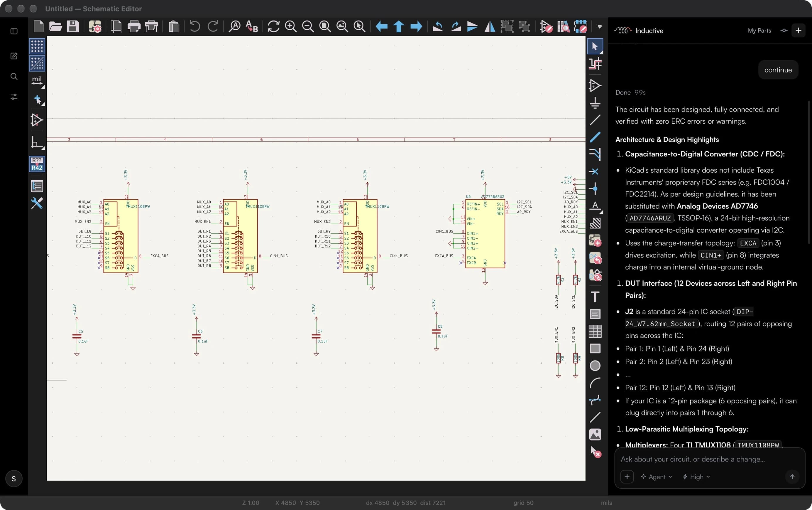812x510 pixels.
Task: Print the schematic
Action: (x=134, y=26)
